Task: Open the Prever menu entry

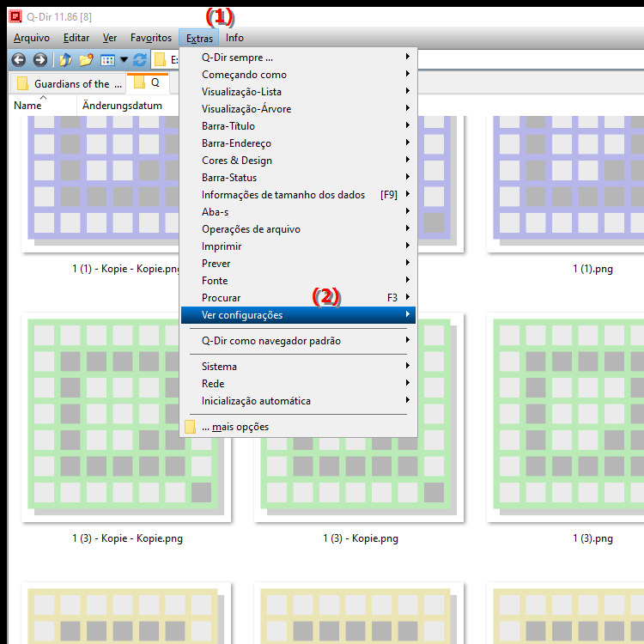Action: click(x=298, y=264)
